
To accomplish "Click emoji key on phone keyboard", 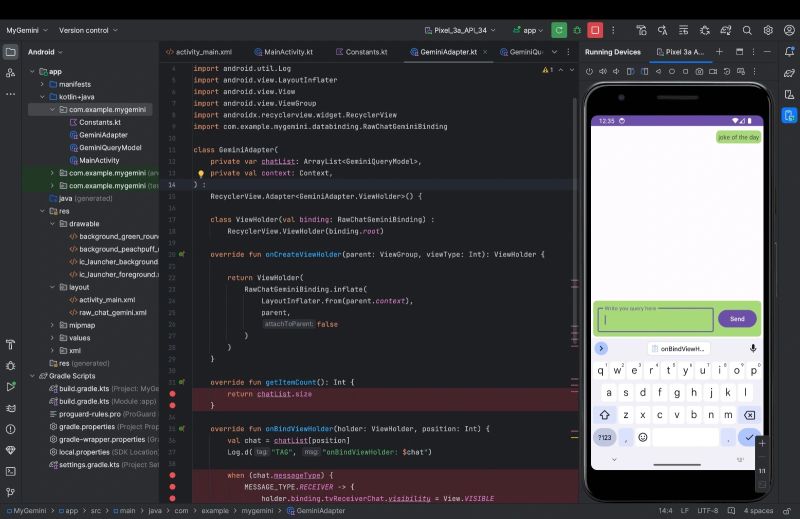I will pyautogui.click(x=643, y=437).
